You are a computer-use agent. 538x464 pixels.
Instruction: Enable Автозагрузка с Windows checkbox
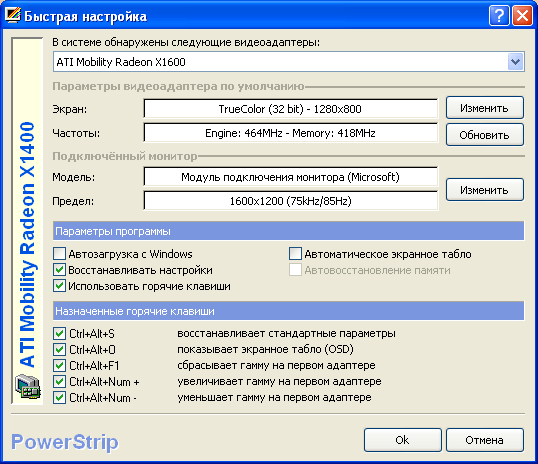click(59, 254)
